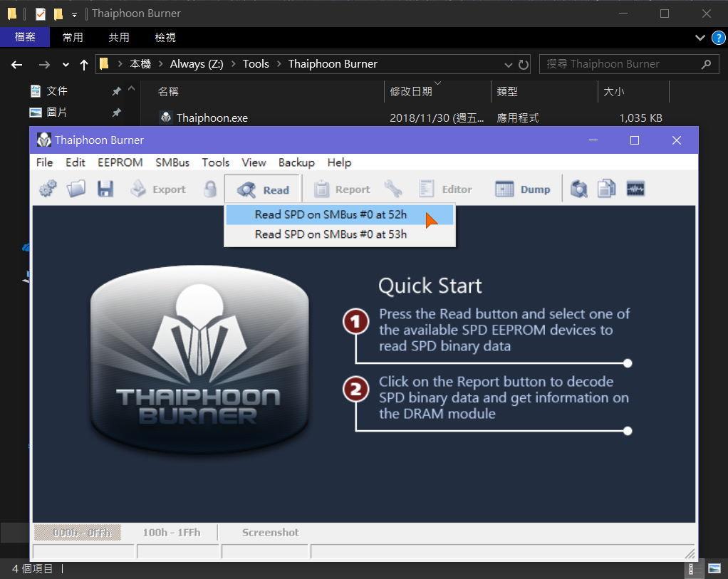
Task: Open the EEPROM menu
Action: point(120,162)
